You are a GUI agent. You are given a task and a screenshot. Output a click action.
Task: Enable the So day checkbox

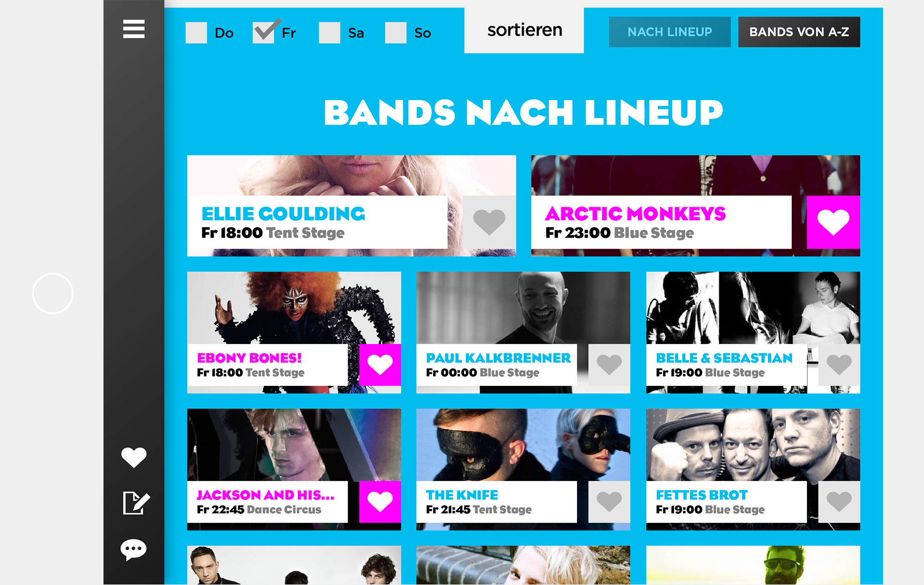pos(396,33)
